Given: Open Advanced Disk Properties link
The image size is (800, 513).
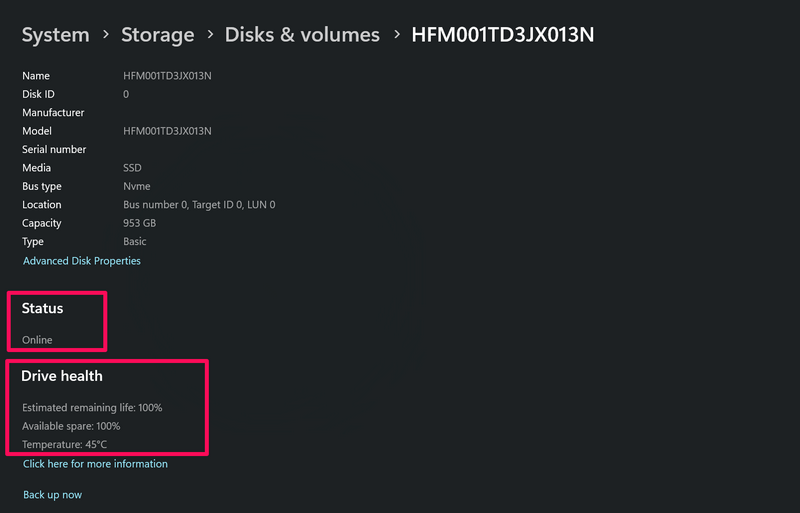Looking at the screenshot, I should 82,261.
